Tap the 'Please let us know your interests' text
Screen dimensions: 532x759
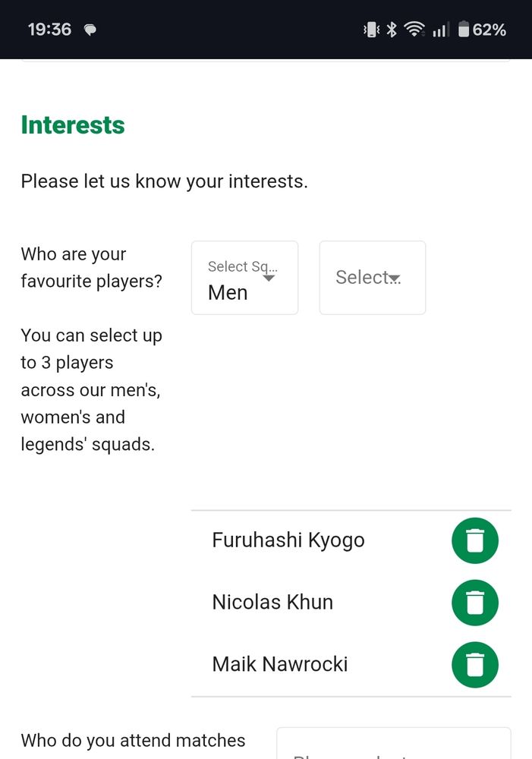coord(164,181)
